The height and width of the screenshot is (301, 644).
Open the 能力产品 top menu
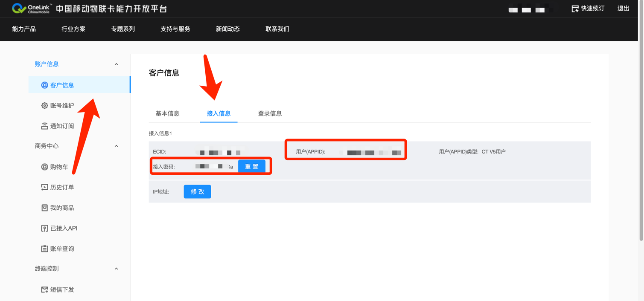click(24, 29)
